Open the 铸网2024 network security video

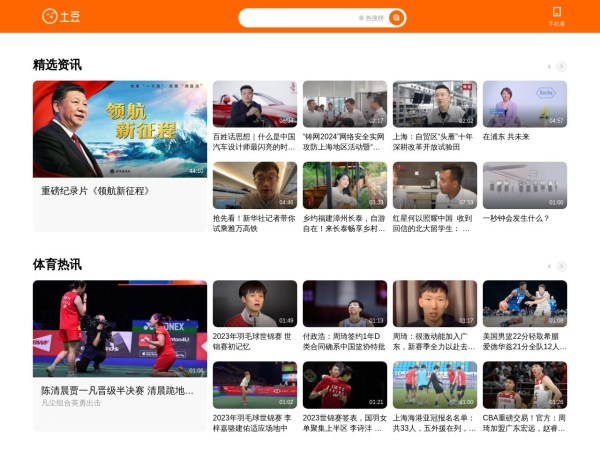[344, 104]
